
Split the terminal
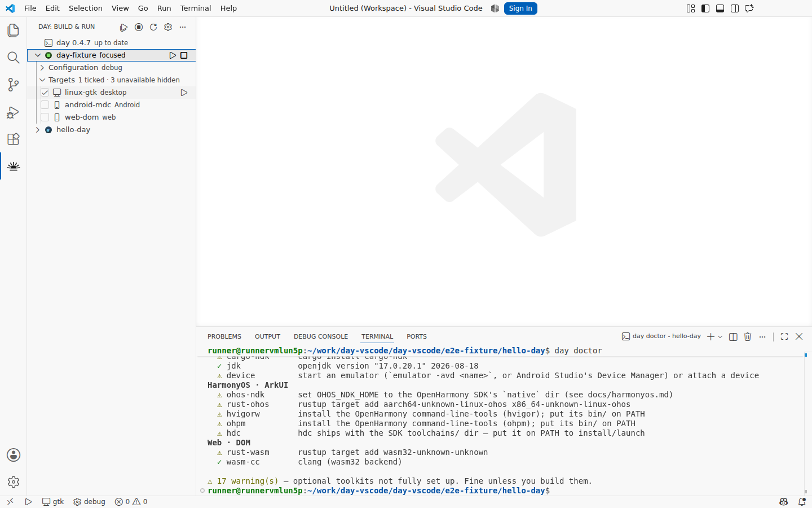point(733,336)
